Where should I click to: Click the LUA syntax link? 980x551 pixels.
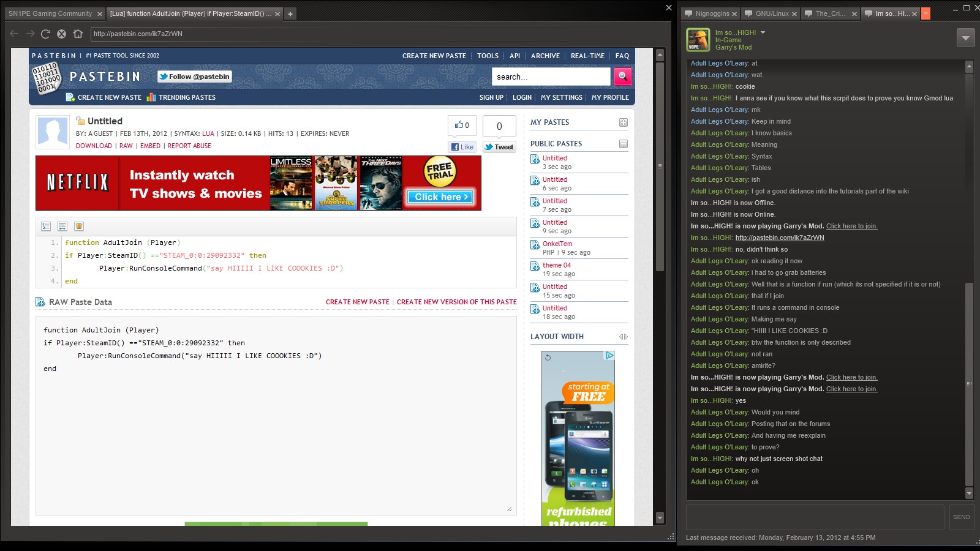(208, 133)
